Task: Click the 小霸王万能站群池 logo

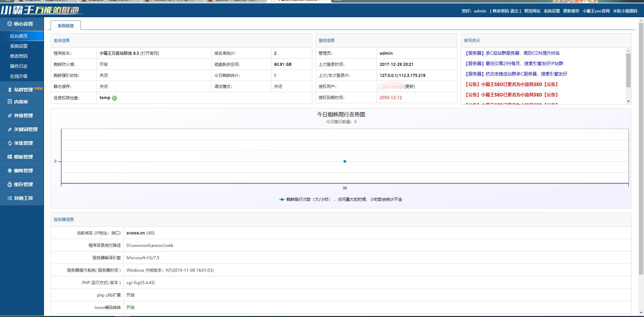Action: pos(41,10)
